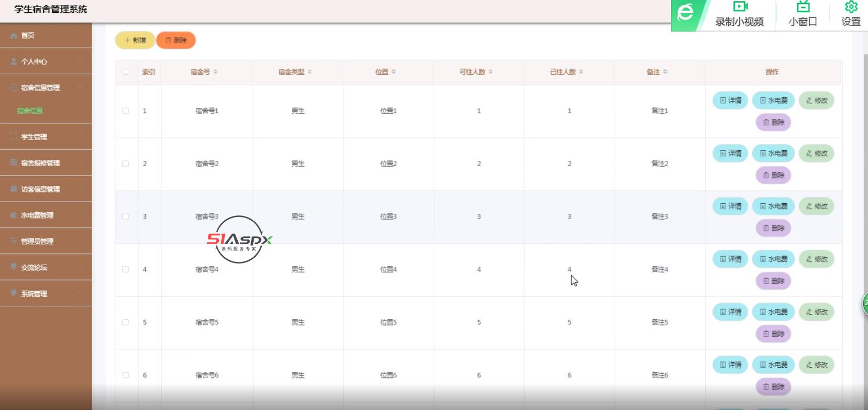The height and width of the screenshot is (410, 868).
Task: Open the 学生管理 menu label
Action: pos(34,137)
